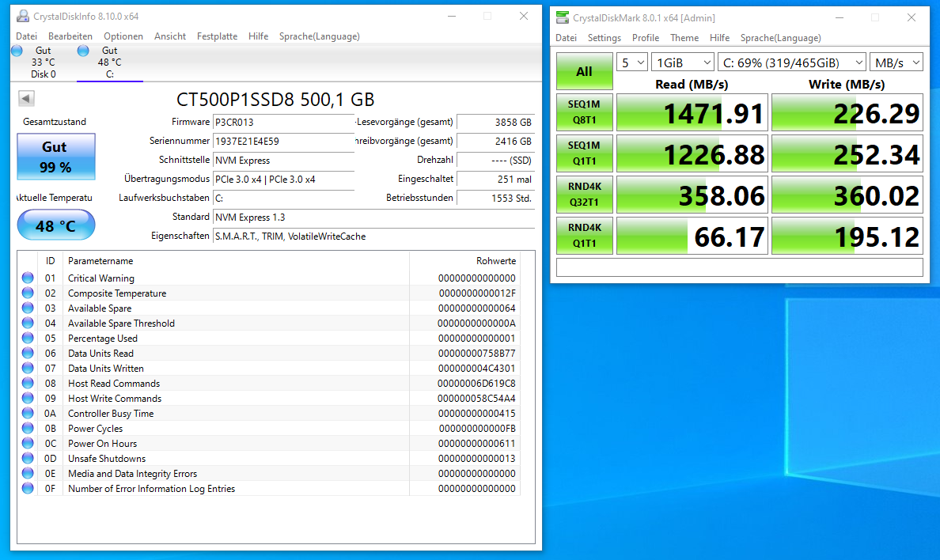Open Profile menu in CrystalDiskMark
The image size is (940, 560).
(x=646, y=38)
